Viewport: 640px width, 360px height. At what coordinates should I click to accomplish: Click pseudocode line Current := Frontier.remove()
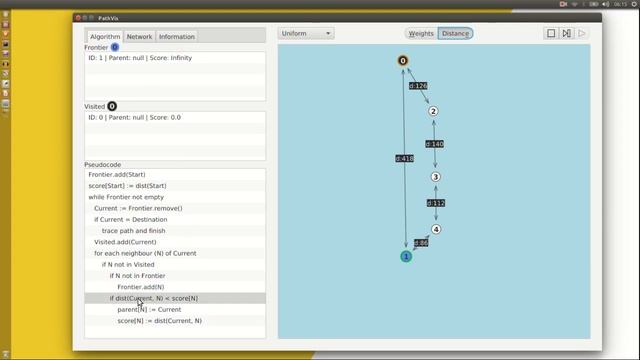tap(175, 208)
